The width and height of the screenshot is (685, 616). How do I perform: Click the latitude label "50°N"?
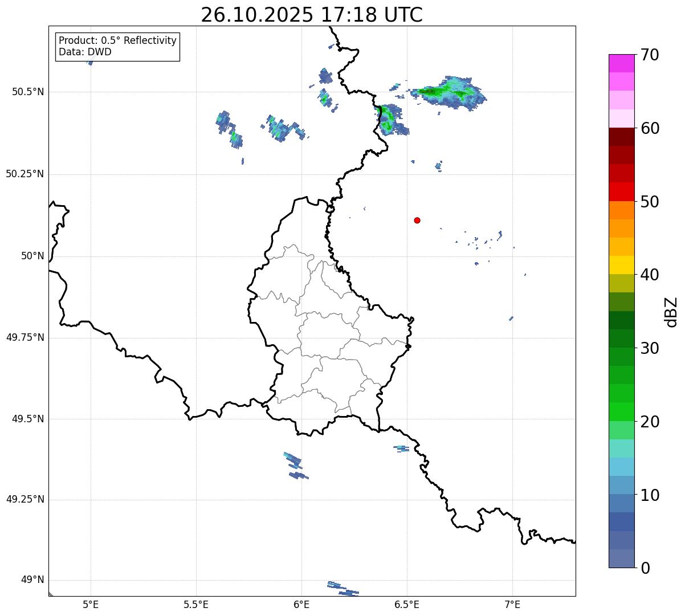coord(32,256)
